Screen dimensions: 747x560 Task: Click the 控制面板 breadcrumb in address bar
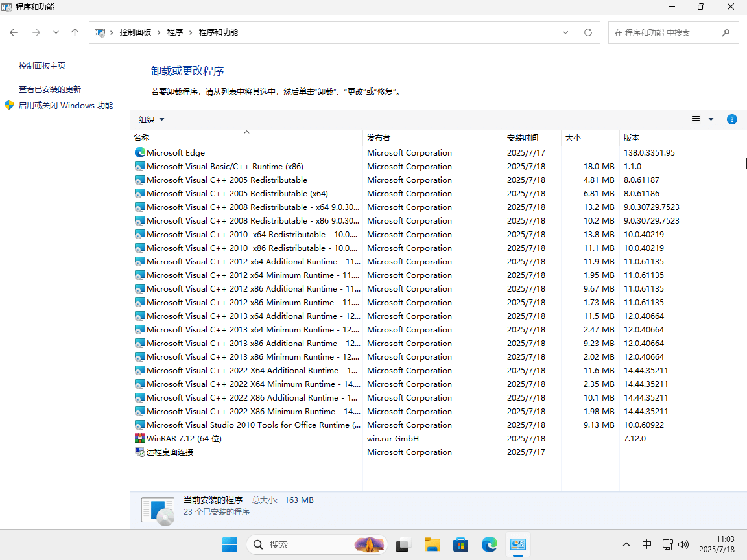pyautogui.click(x=135, y=32)
